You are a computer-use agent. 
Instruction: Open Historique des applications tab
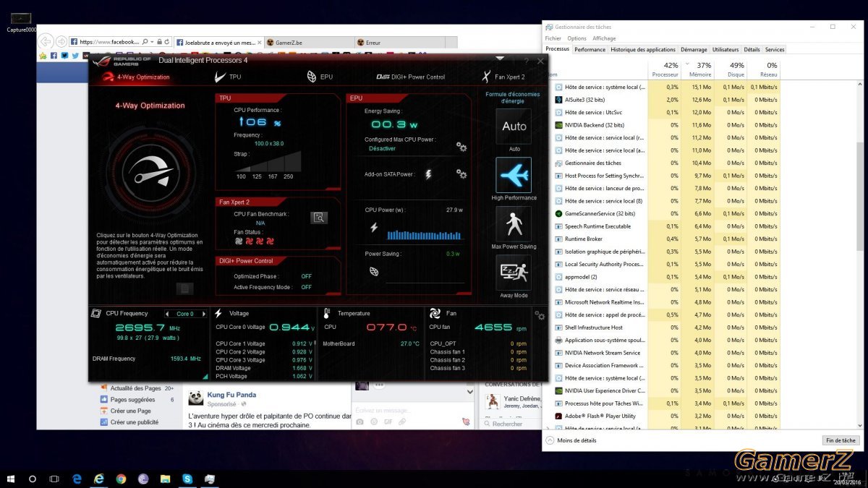click(x=643, y=50)
